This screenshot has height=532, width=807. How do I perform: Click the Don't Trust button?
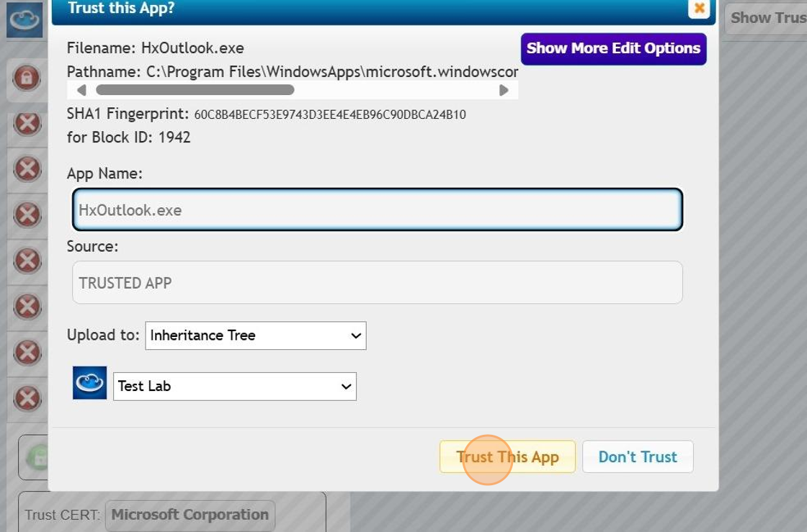pyautogui.click(x=638, y=457)
